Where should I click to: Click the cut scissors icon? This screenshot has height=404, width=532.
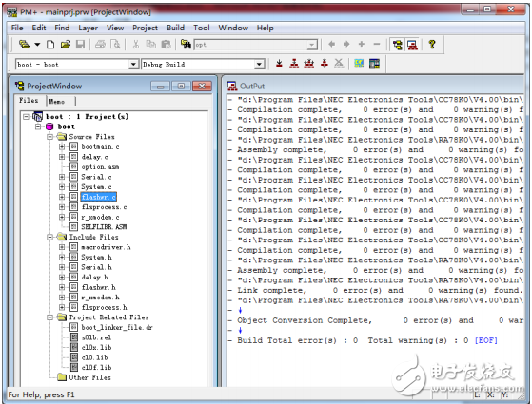[136, 44]
